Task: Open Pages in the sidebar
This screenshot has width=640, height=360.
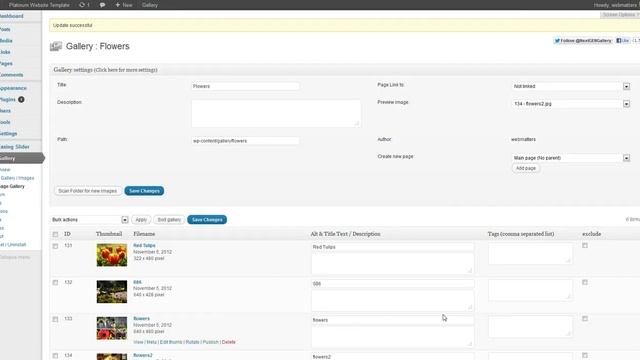Action: [x=6, y=64]
